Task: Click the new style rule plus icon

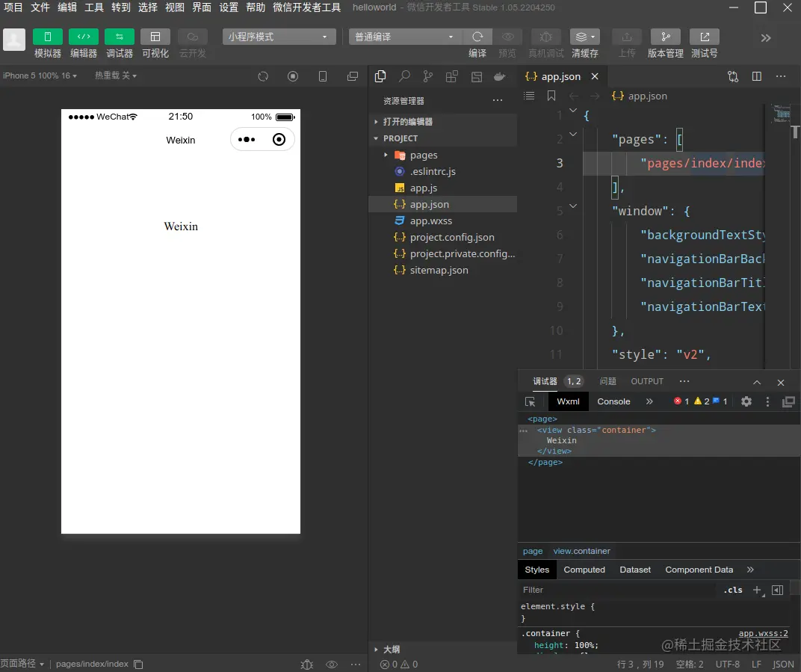Action: click(x=758, y=591)
